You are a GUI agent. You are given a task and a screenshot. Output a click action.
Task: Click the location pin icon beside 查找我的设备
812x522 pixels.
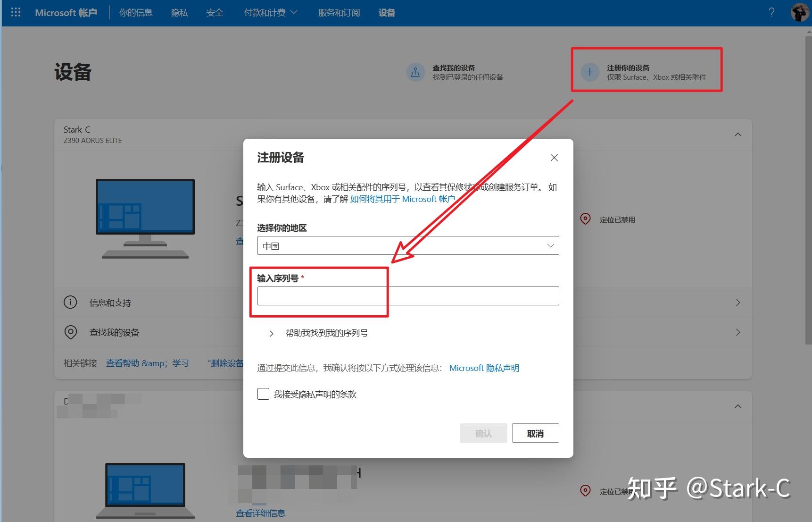[x=70, y=332]
